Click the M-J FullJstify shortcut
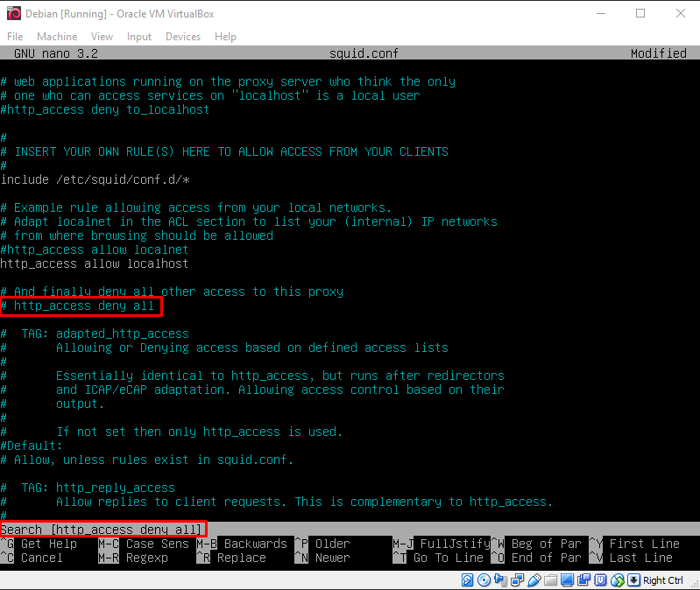 pyautogui.click(x=442, y=544)
